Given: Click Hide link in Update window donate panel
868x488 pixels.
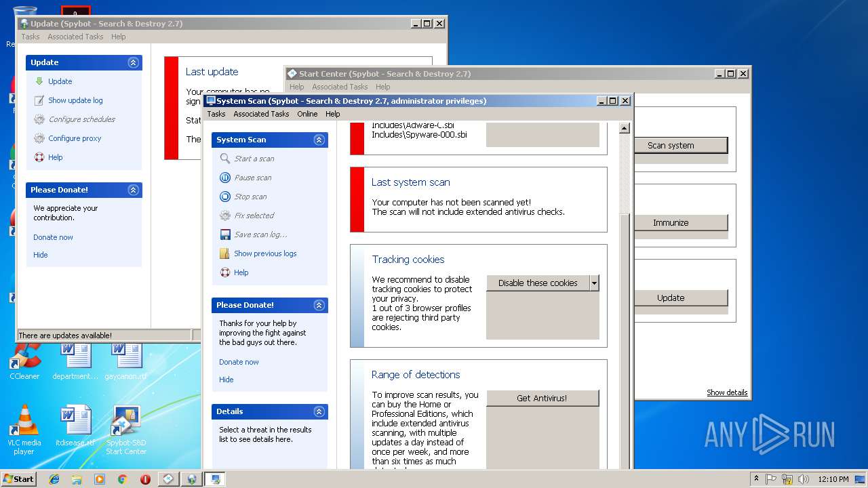Looking at the screenshot, I should coord(41,255).
